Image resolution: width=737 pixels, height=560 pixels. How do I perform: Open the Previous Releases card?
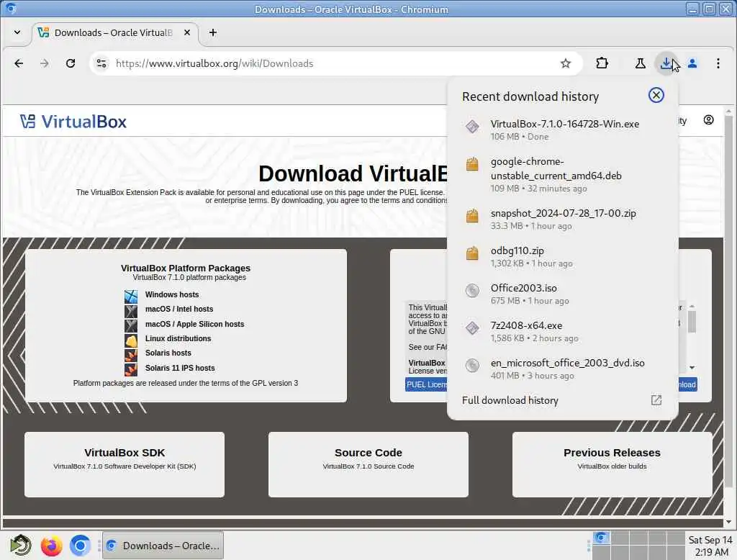612,464
